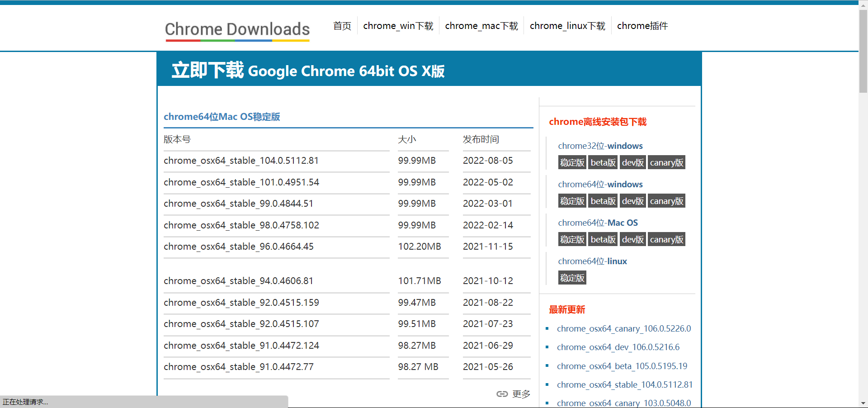The height and width of the screenshot is (408, 868).
Task: Select canary版 under chrome64位-Mac OS
Action: pyautogui.click(x=666, y=239)
